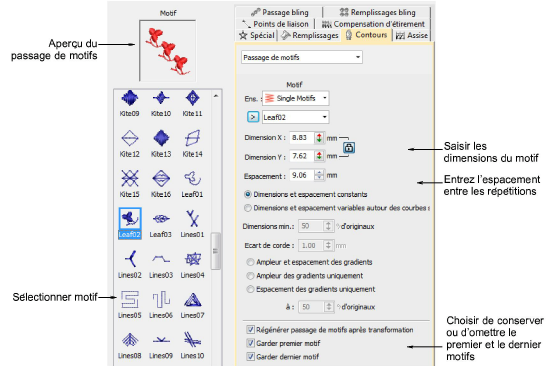555x366 pixels.
Task: Toggle the dimension proportion lock icon
Action: click(349, 148)
